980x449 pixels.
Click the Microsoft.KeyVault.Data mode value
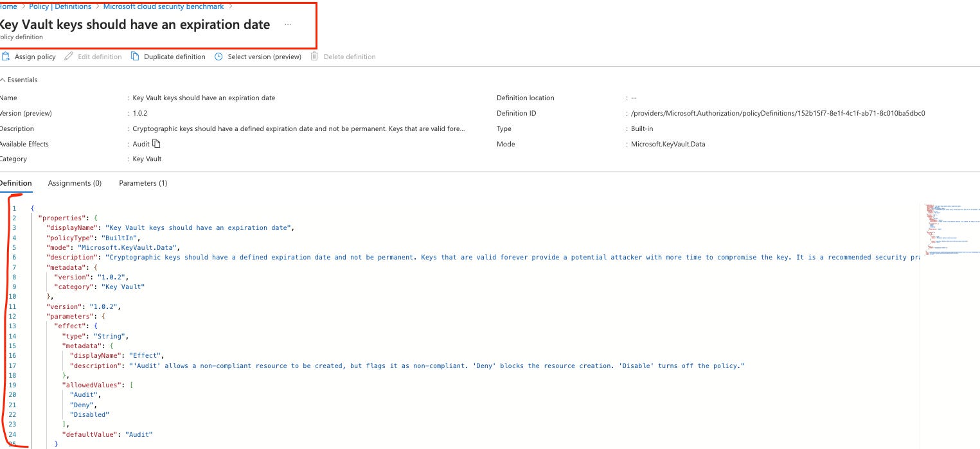668,144
